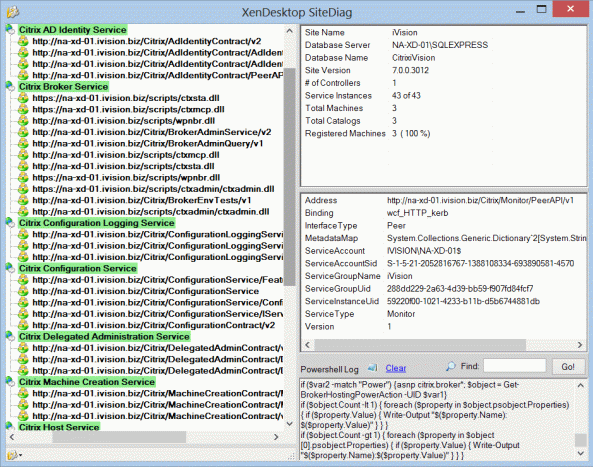Image resolution: width=593 pixels, height=467 pixels.
Task: Click the icon beside BrokerAdminService/v2 endpoint
Action: point(23,132)
